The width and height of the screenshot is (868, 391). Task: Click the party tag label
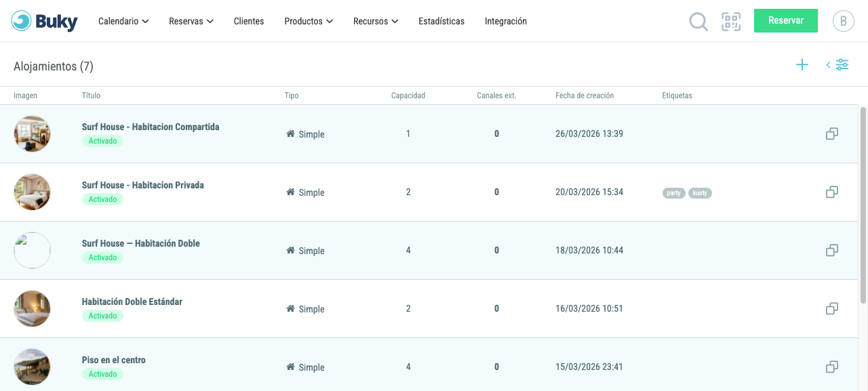point(674,193)
